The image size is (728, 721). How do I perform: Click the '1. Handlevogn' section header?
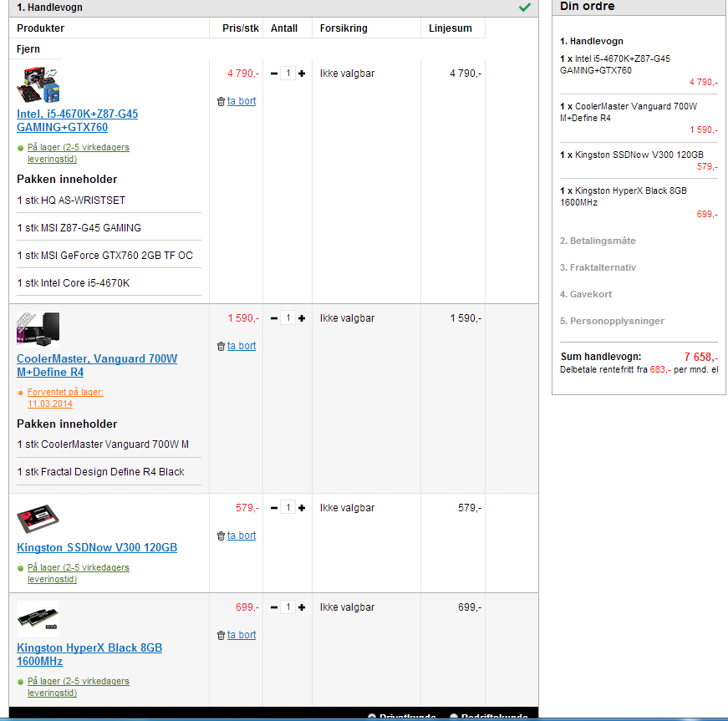pyautogui.click(x=273, y=8)
